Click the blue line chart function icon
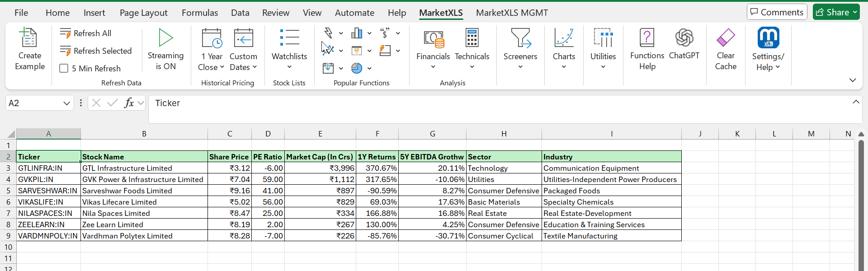This screenshot has width=868, height=271. (x=328, y=51)
